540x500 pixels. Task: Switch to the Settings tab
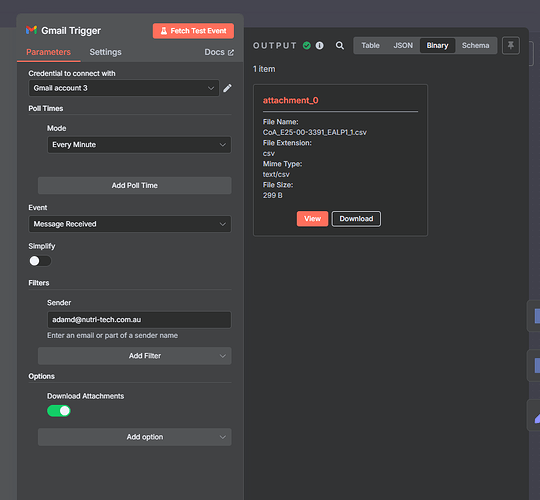pyautogui.click(x=105, y=52)
